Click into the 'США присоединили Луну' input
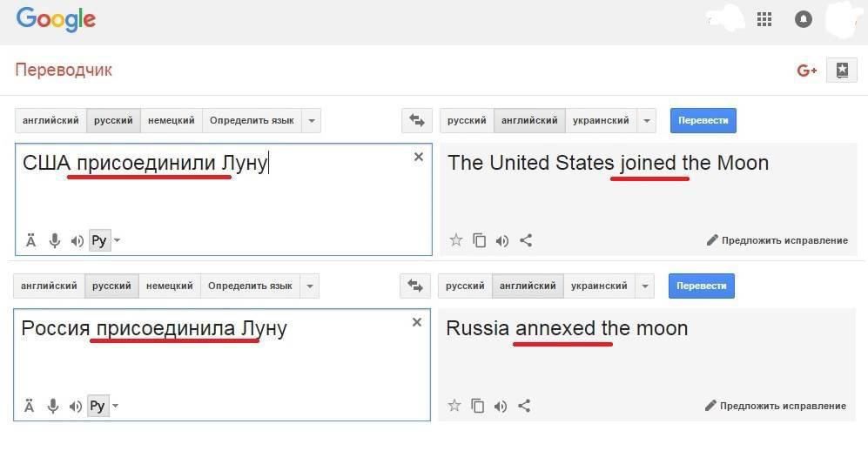 coord(224,199)
